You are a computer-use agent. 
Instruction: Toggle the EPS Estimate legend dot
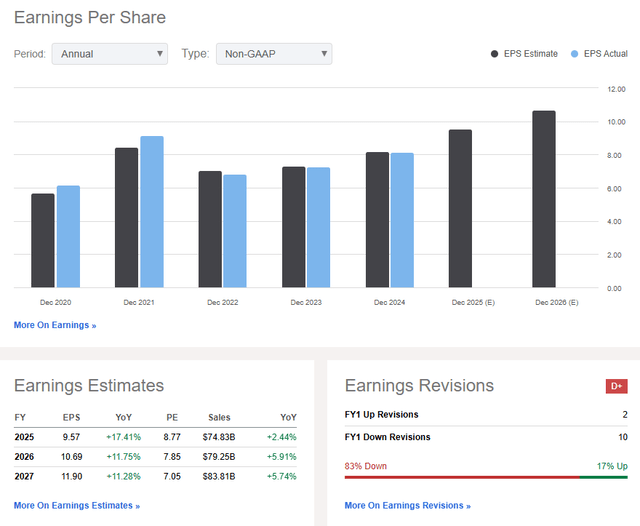496,54
